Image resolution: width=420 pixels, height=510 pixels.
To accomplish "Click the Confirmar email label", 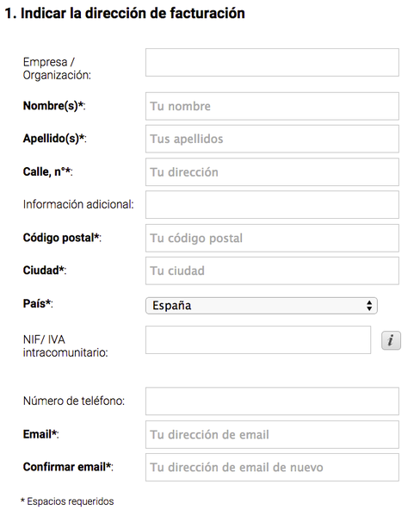I will 68,467.
